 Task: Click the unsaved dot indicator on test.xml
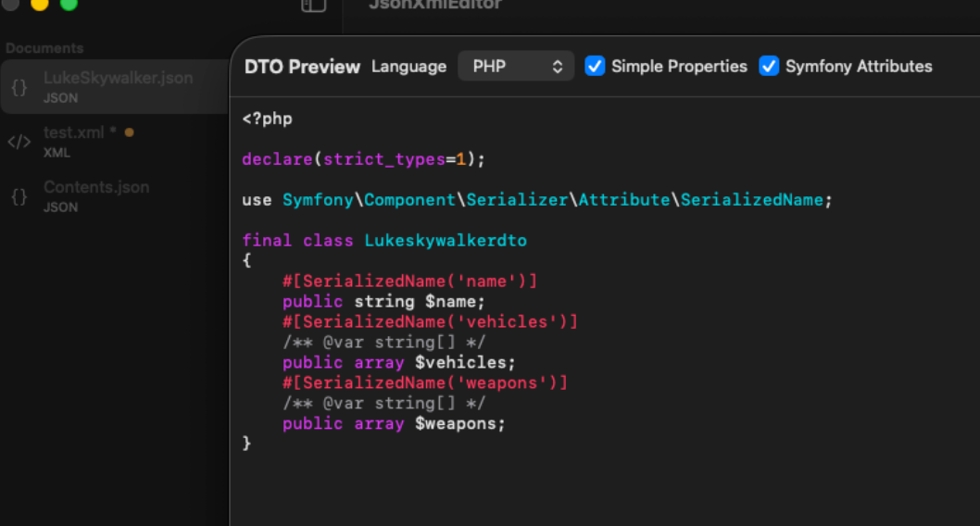(130, 132)
